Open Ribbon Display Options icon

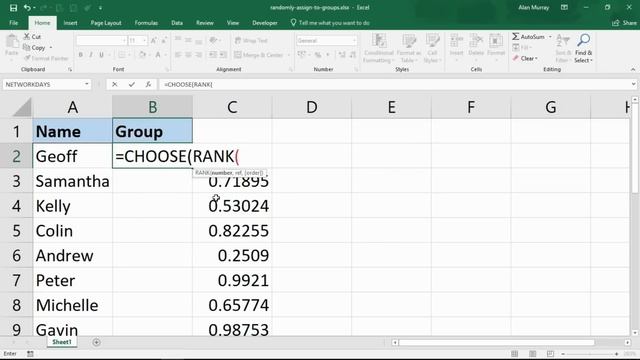[564, 8]
